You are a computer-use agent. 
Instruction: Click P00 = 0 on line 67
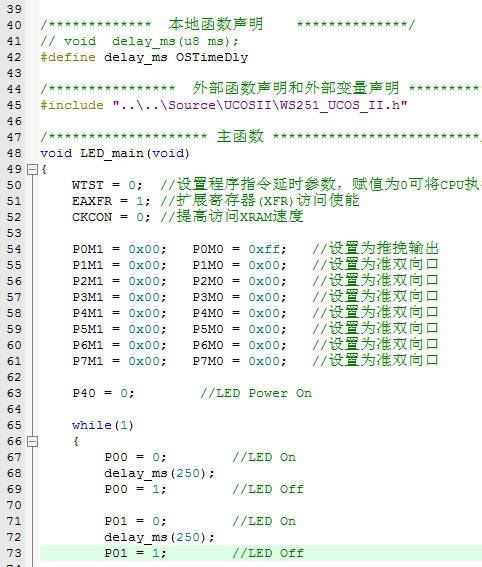[136, 457]
